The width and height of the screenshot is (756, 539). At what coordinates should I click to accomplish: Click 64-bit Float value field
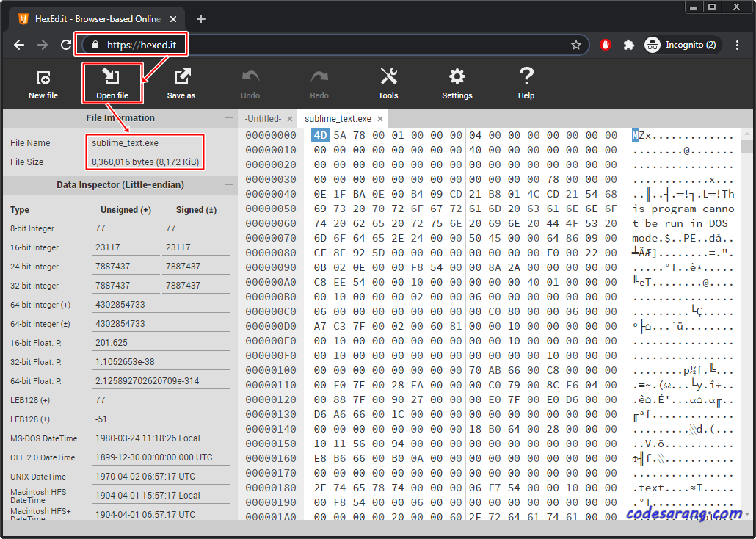click(161, 380)
